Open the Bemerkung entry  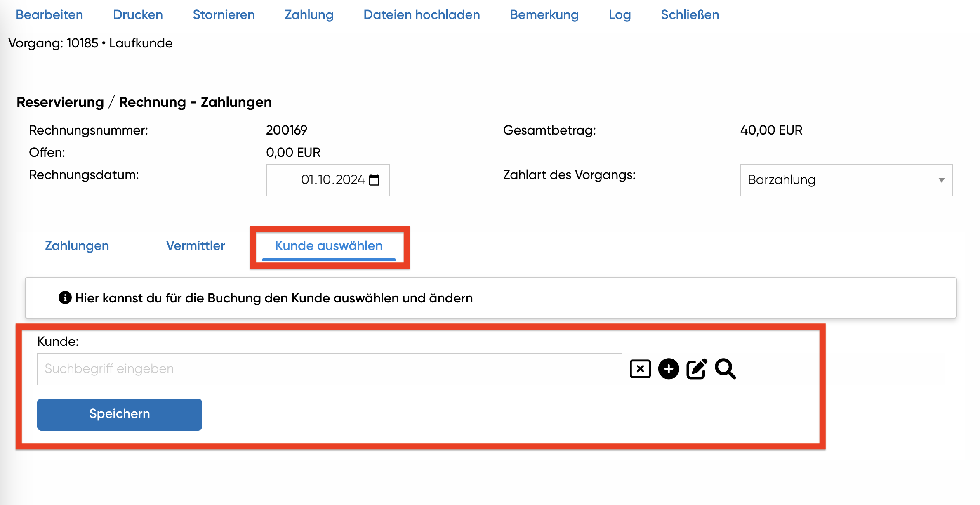pyautogui.click(x=544, y=15)
